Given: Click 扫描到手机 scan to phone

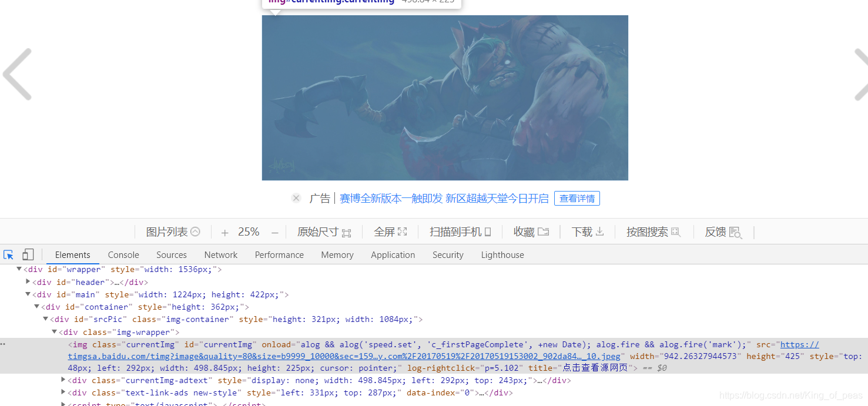Looking at the screenshot, I should point(460,232).
